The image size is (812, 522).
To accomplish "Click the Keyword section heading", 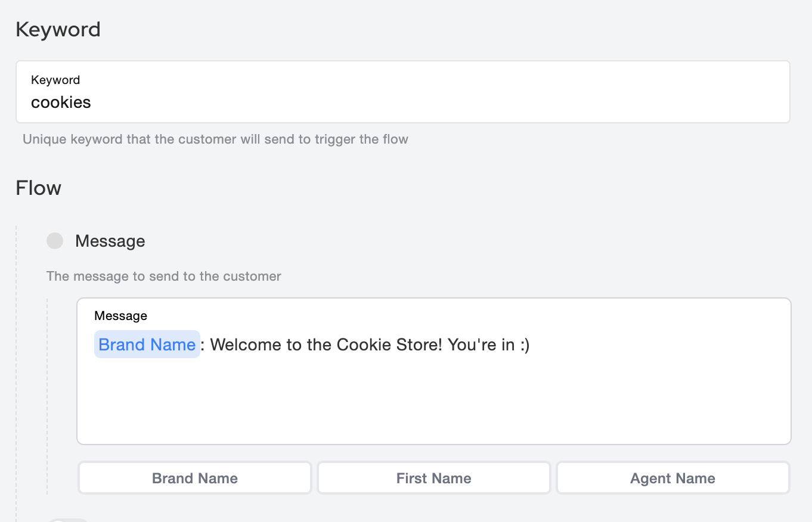I will click(x=58, y=29).
